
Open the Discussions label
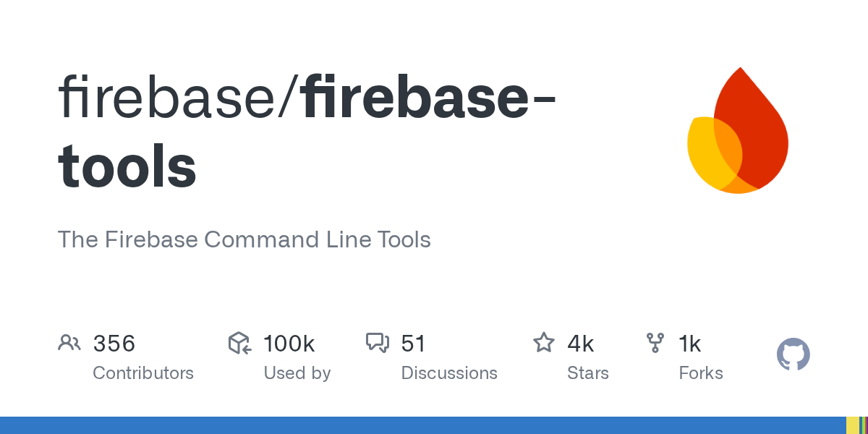(449, 373)
